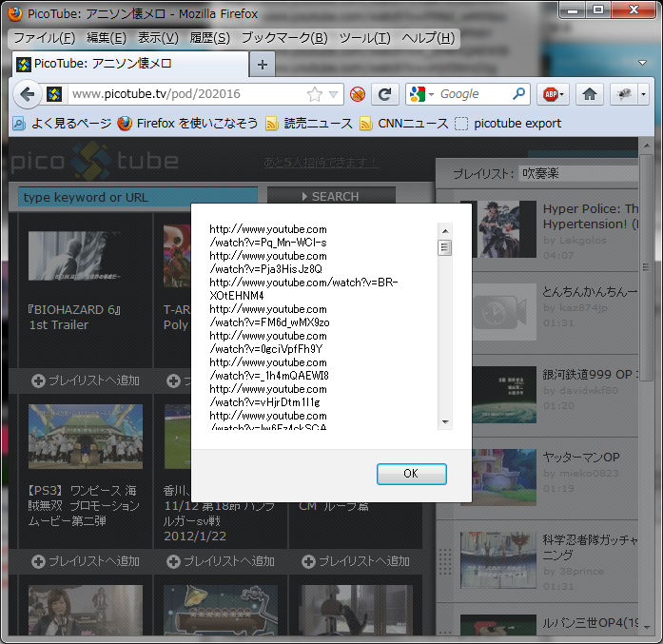Click the PicoTube site identity icon
This screenshot has height=644, width=663.
click(54, 94)
